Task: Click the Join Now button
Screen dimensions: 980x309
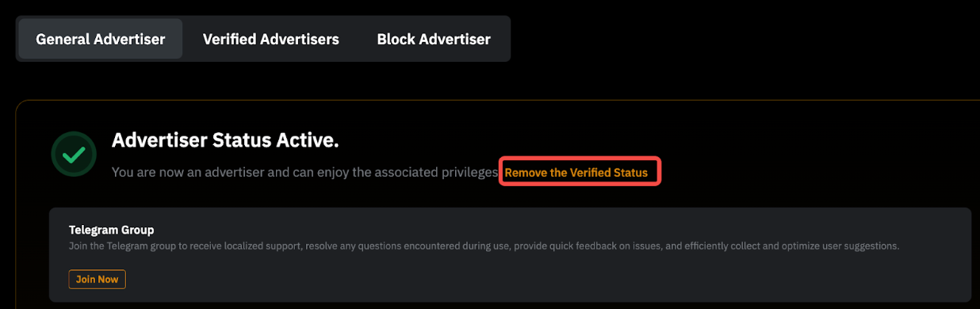Action: (98, 279)
